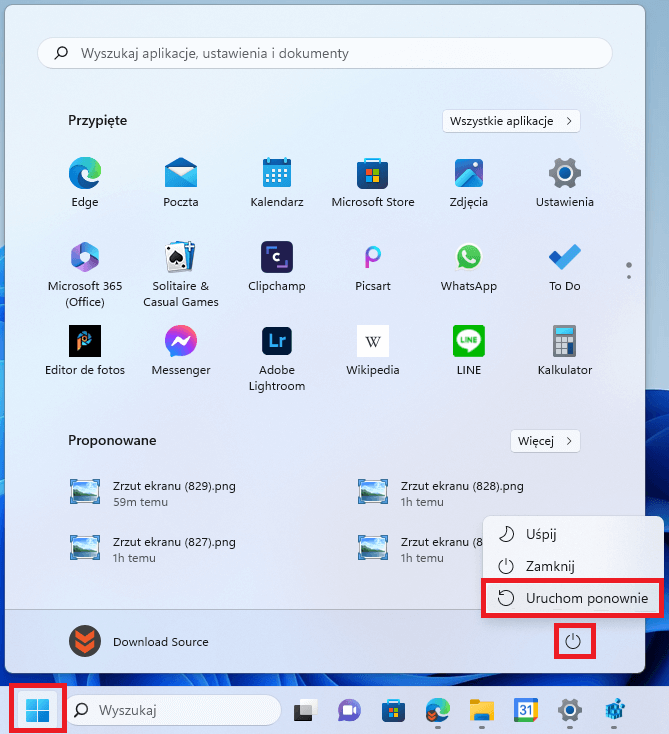This screenshot has height=734, width=669.
Task: Open Task View on the taskbar
Action: point(305,710)
